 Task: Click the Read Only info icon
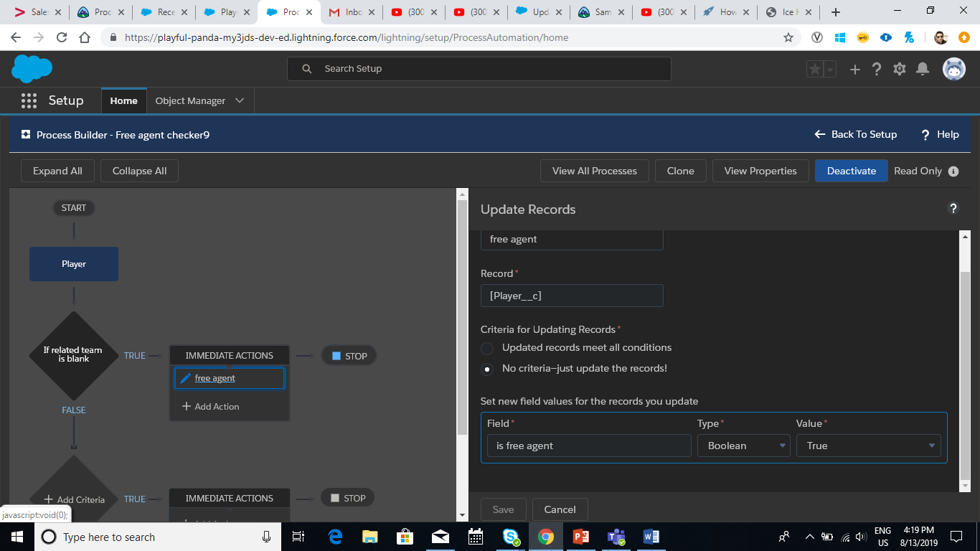point(953,171)
